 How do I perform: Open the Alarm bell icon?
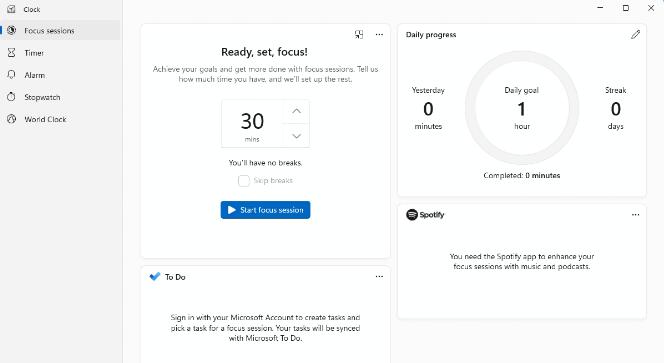coord(11,75)
